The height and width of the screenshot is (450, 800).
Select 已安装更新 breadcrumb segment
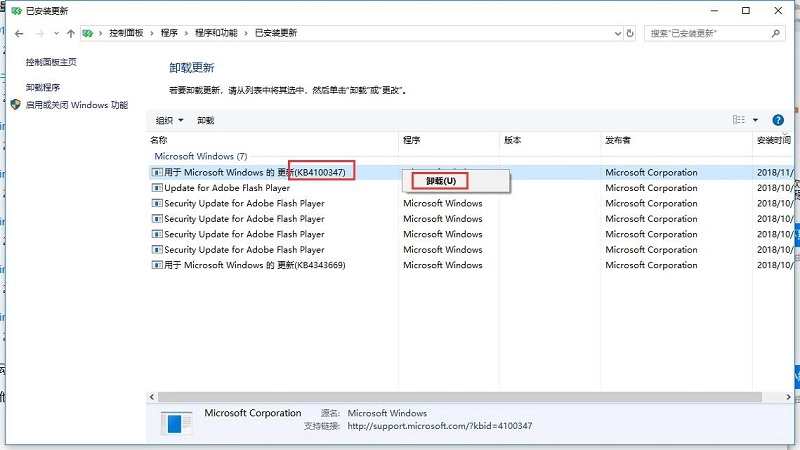(x=276, y=33)
